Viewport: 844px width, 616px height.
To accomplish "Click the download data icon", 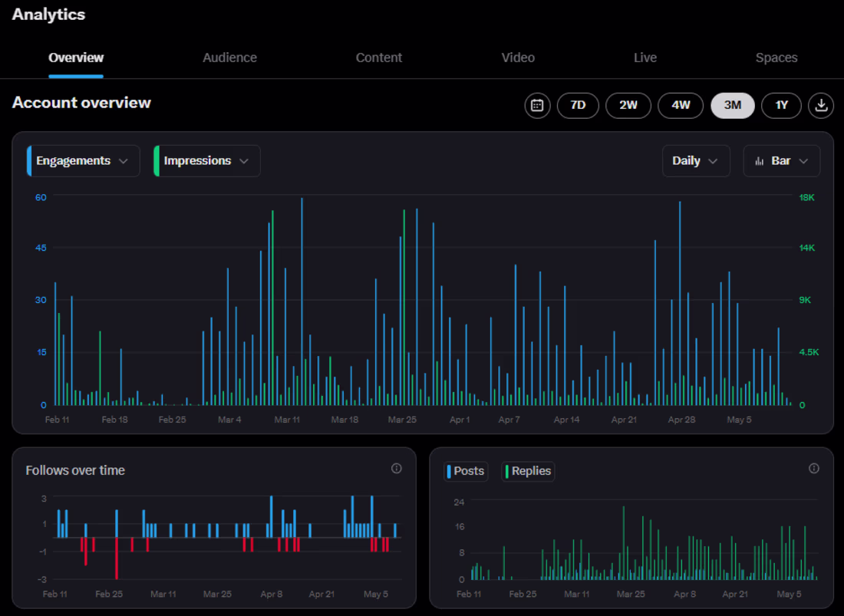I will coord(821,105).
